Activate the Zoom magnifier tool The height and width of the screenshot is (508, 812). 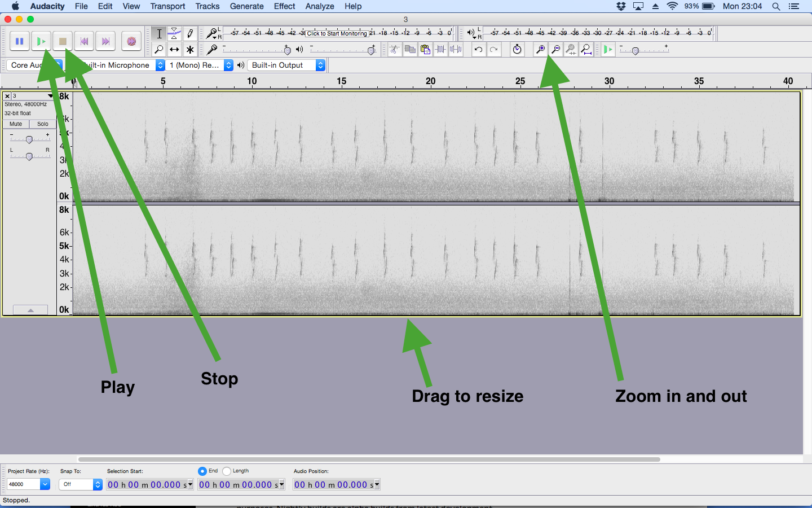click(159, 50)
